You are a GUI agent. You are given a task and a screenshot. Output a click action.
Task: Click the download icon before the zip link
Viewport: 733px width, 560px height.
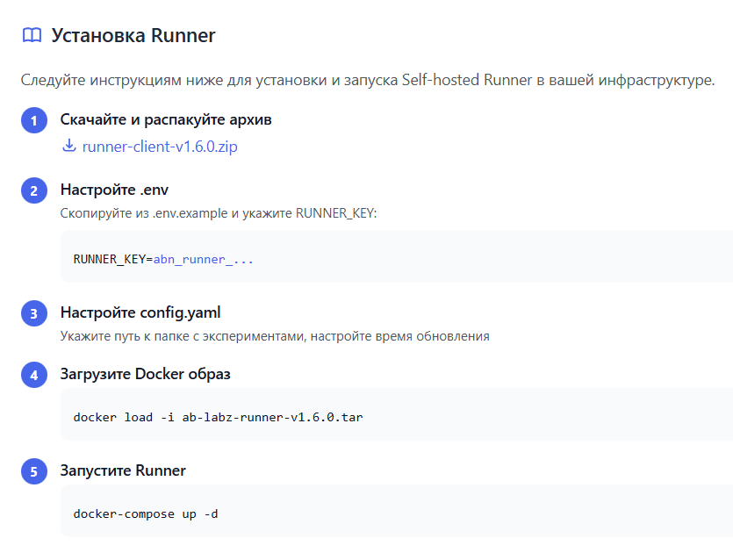(68, 146)
